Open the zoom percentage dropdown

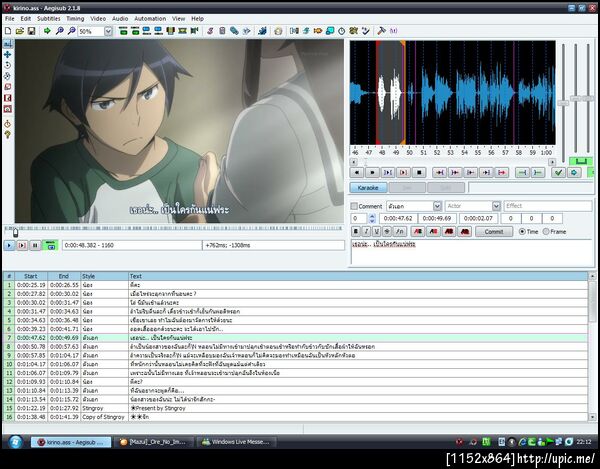click(109, 31)
